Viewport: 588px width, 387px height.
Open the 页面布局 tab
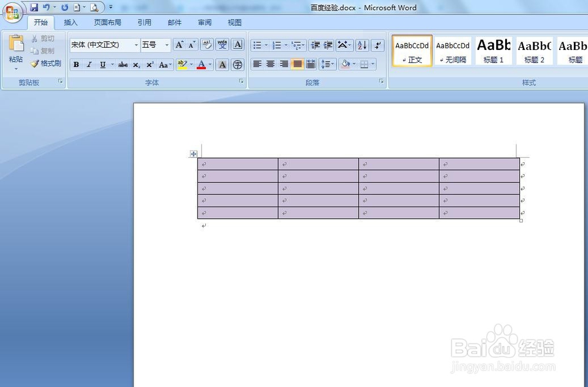(108, 22)
